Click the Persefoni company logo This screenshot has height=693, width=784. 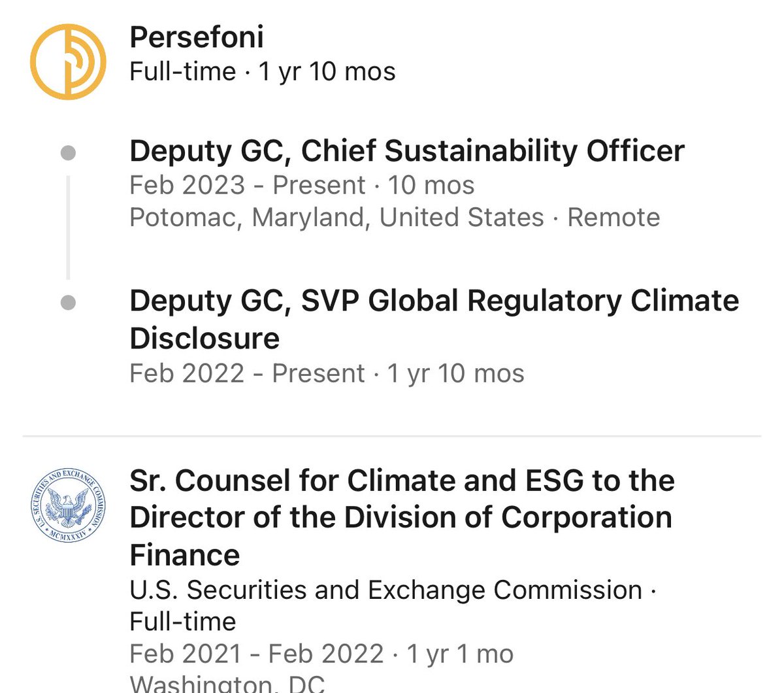tap(68, 62)
